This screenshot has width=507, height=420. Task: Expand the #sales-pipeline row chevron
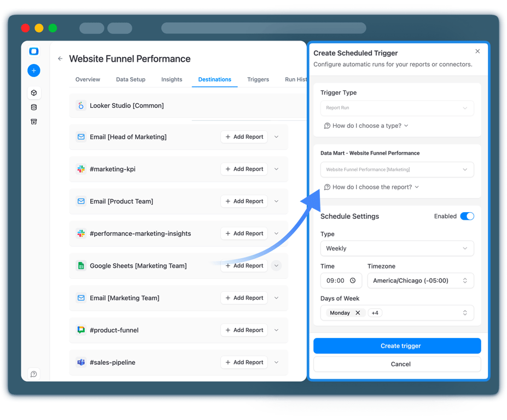[276, 362]
